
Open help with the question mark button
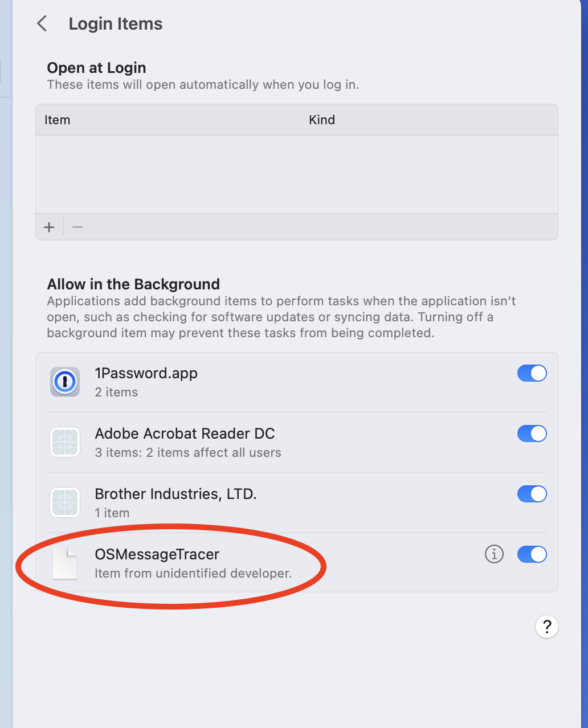click(547, 627)
